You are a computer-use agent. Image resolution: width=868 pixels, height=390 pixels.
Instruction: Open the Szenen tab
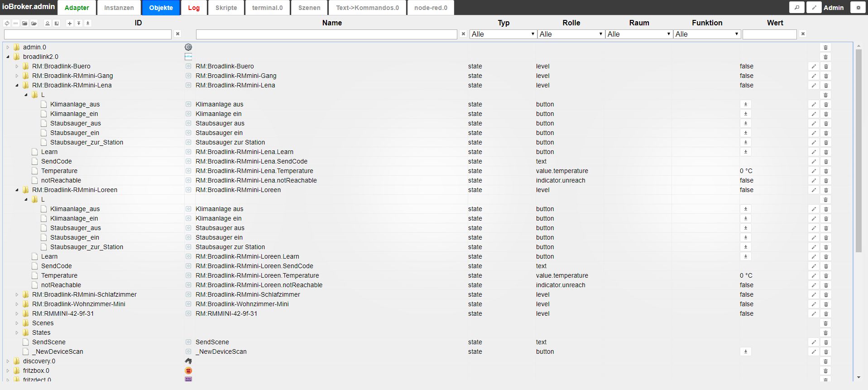coord(309,8)
